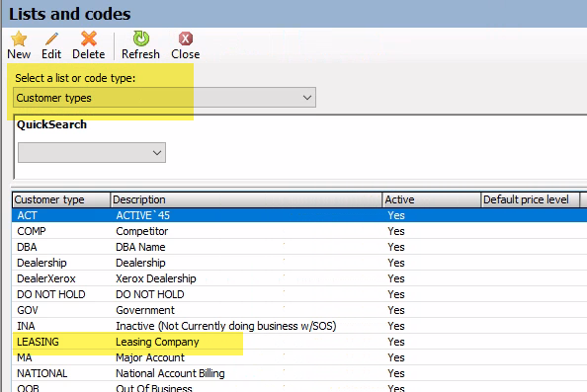Select the OOB customer type
Screen dimensions: 587x392
pos(28,388)
